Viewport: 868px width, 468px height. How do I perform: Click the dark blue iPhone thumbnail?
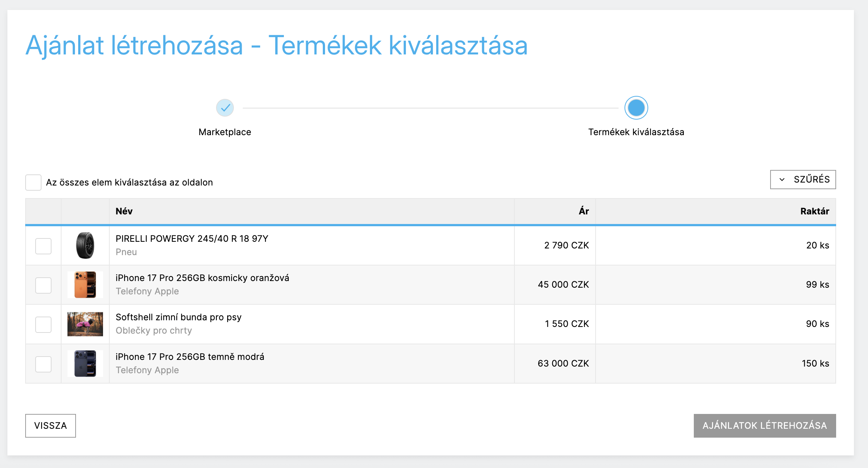click(x=85, y=364)
